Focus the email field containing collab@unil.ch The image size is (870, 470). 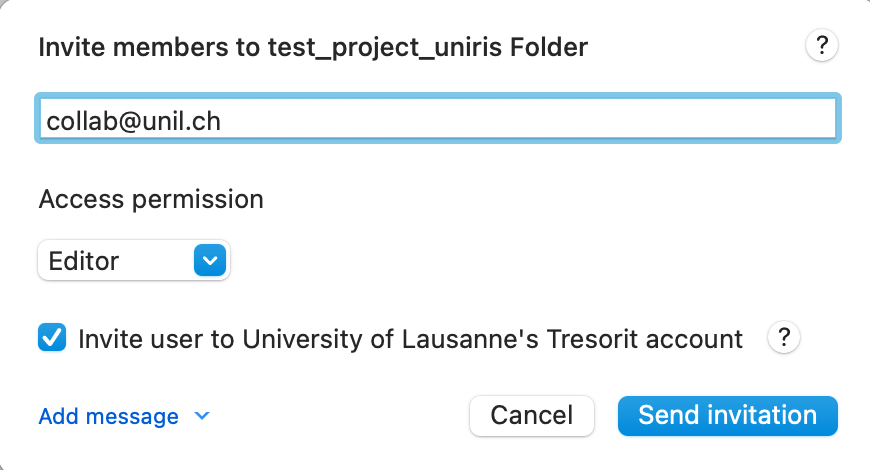[438, 120]
